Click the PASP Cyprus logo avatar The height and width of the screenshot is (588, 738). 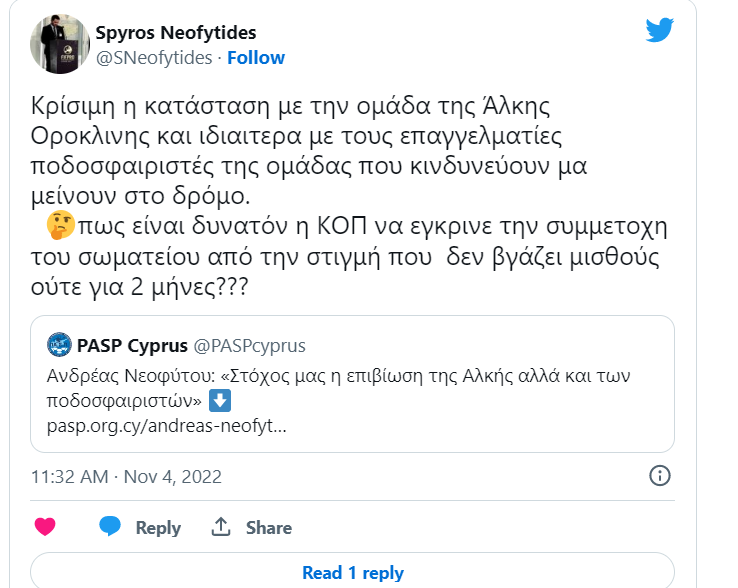(x=59, y=345)
